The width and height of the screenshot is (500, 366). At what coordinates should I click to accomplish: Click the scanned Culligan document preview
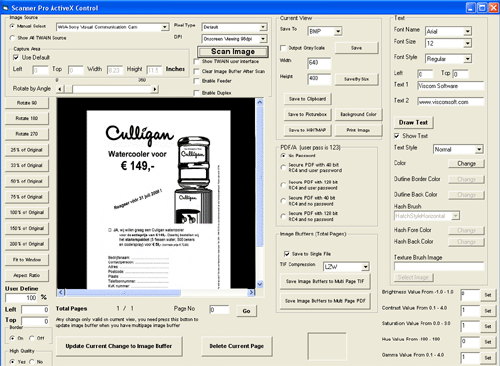pyautogui.click(x=159, y=199)
